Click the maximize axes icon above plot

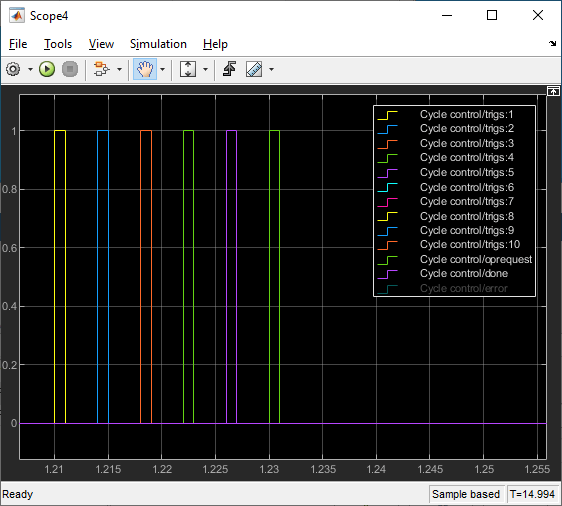point(553,91)
